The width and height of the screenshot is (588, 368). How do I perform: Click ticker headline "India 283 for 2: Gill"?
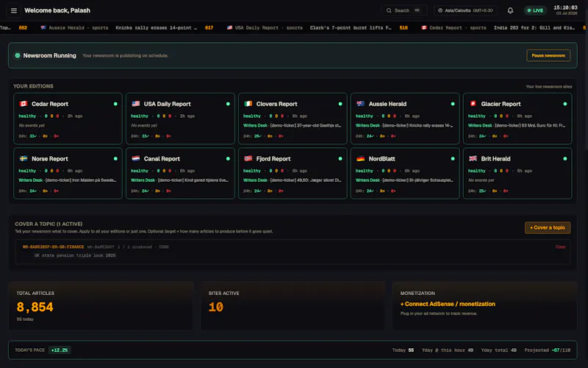coord(534,28)
